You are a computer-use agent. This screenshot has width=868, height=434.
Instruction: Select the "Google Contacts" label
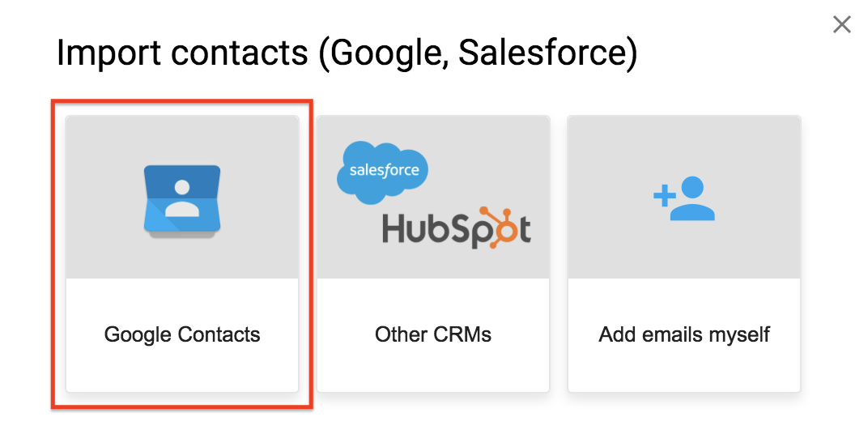(182, 334)
